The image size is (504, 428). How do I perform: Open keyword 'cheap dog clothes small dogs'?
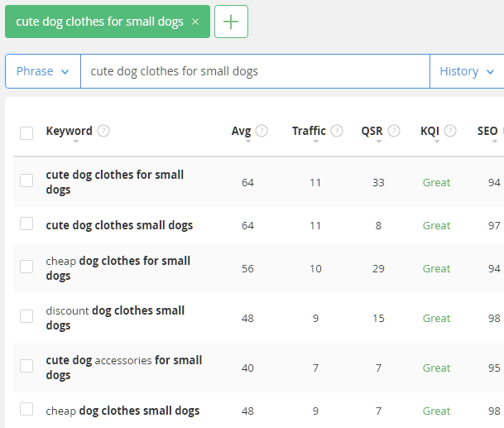122,411
